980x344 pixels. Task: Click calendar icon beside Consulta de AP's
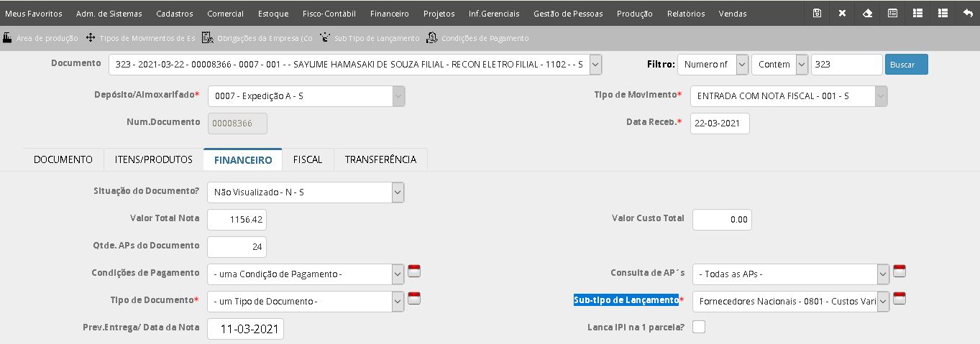click(x=899, y=271)
